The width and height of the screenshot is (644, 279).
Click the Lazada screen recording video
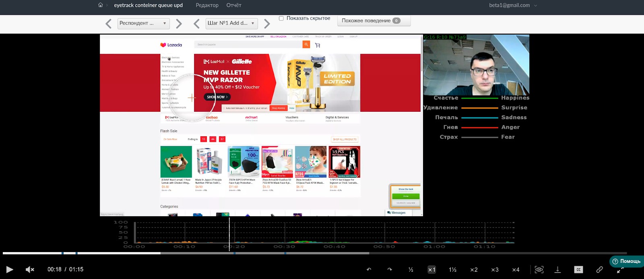pos(261,125)
